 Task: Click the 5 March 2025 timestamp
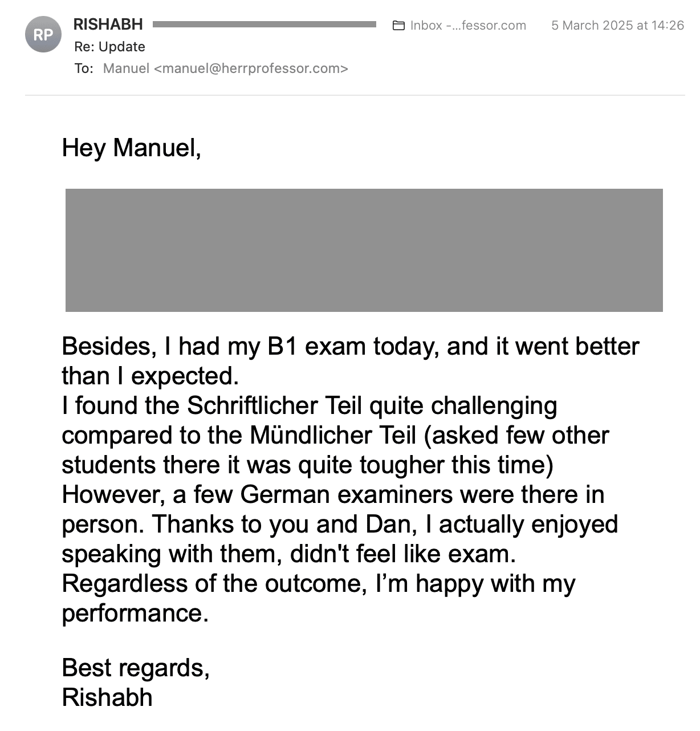tap(617, 26)
